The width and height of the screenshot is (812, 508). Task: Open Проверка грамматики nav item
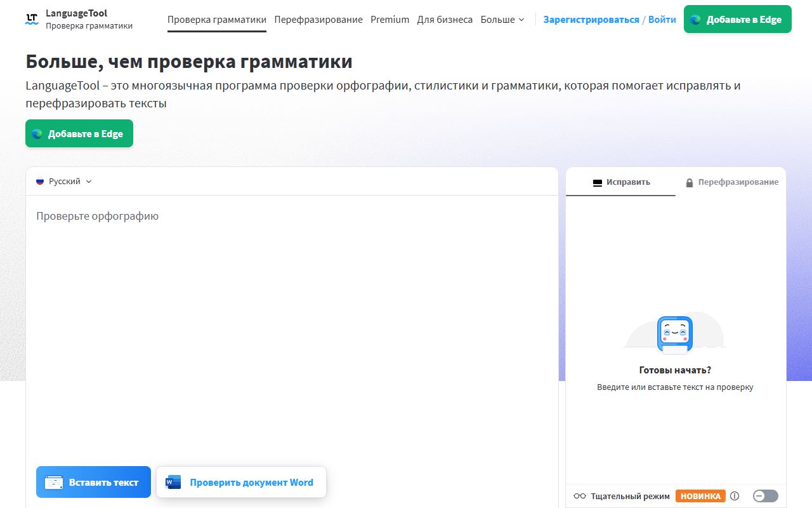click(x=217, y=20)
